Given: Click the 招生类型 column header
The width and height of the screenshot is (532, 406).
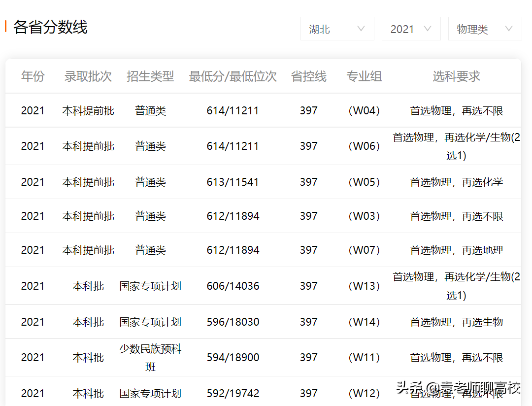Looking at the screenshot, I should tap(150, 76).
